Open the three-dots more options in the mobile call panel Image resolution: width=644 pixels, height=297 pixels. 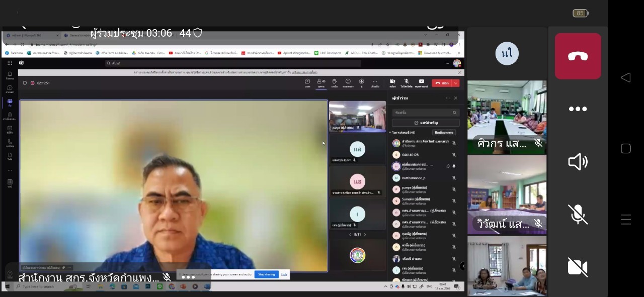click(x=578, y=109)
